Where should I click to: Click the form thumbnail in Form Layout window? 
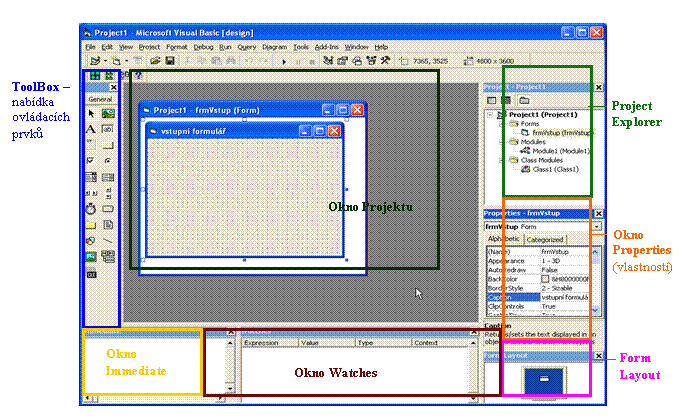click(x=544, y=379)
